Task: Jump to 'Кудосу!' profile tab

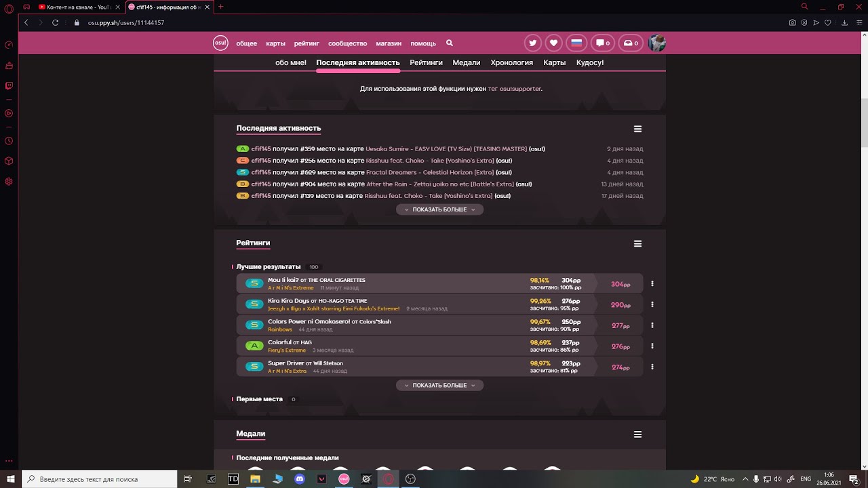Action: [590, 62]
